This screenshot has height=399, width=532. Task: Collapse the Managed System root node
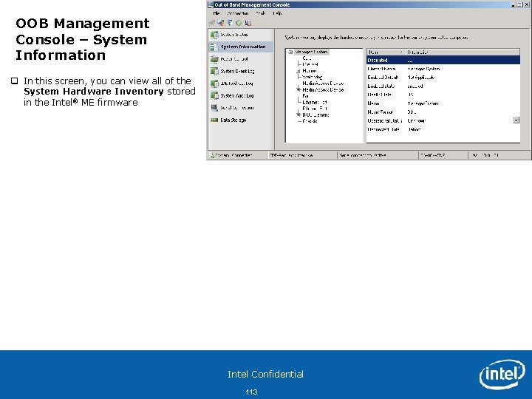(x=290, y=52)
